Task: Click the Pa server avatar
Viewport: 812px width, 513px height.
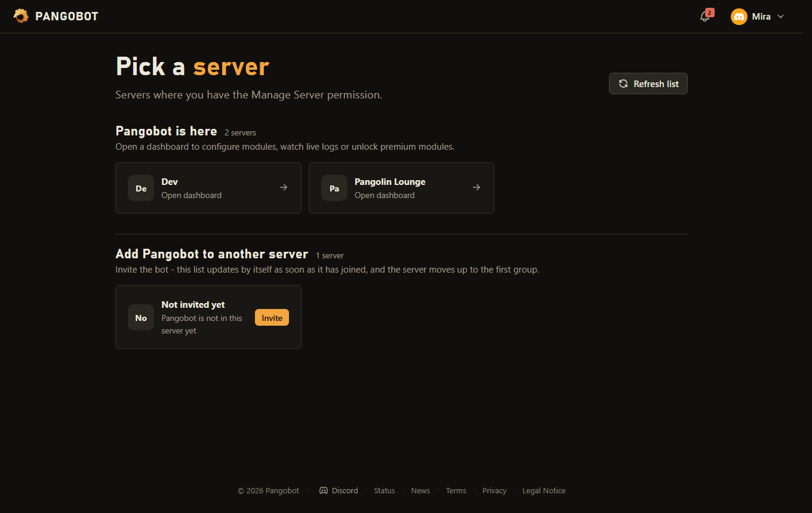Action: coord(334,188)
